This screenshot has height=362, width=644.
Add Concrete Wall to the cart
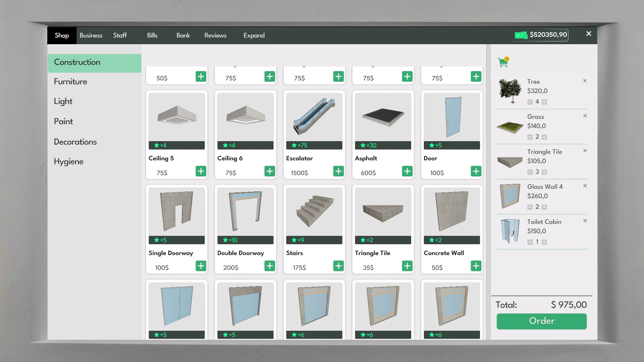click(476, 266)
